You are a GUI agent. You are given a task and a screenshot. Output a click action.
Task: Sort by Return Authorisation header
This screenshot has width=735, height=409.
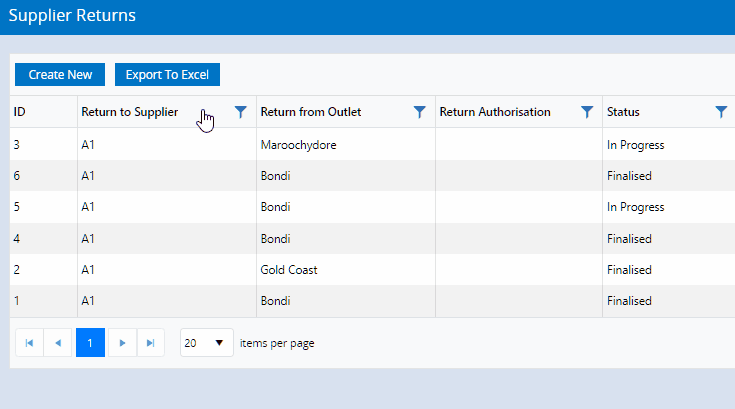point(495,112)
